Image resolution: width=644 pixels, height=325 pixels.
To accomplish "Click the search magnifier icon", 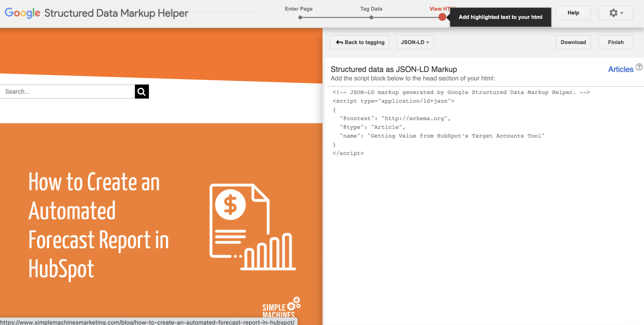I will [x=142, y=92].
